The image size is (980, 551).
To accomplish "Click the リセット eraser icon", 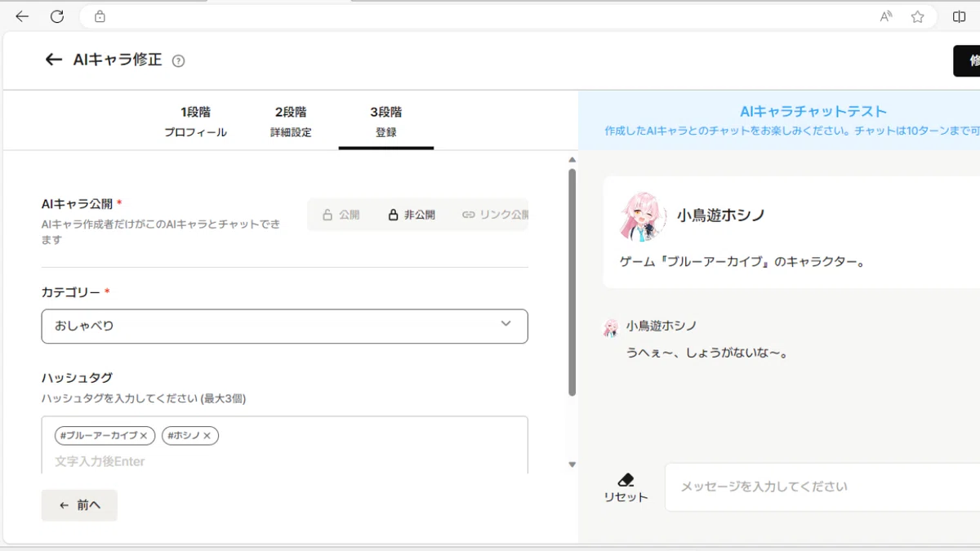I will click(x=626, y=480).
